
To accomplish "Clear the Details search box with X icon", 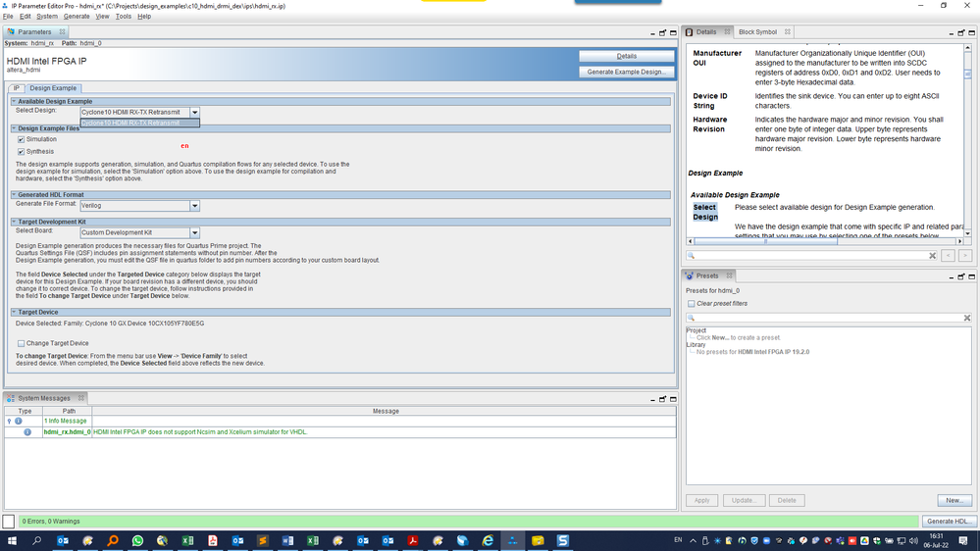I will coord(932,256).
